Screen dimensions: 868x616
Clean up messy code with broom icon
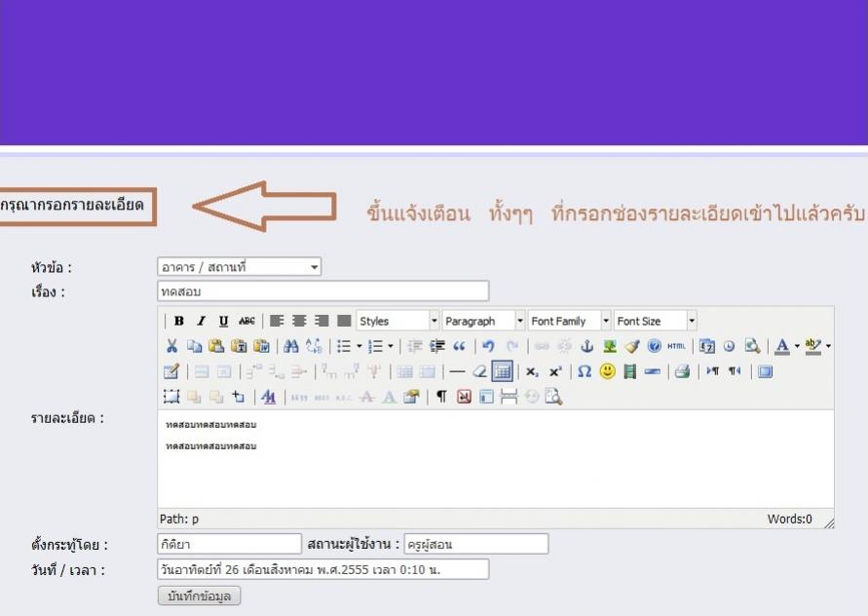(x=632, y=346)
